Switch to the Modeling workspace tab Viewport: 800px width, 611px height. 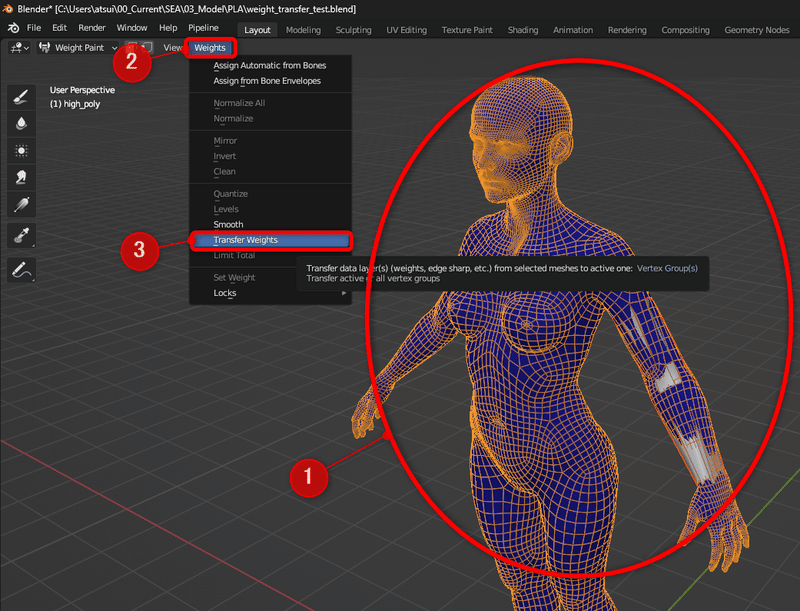point(303,30)
